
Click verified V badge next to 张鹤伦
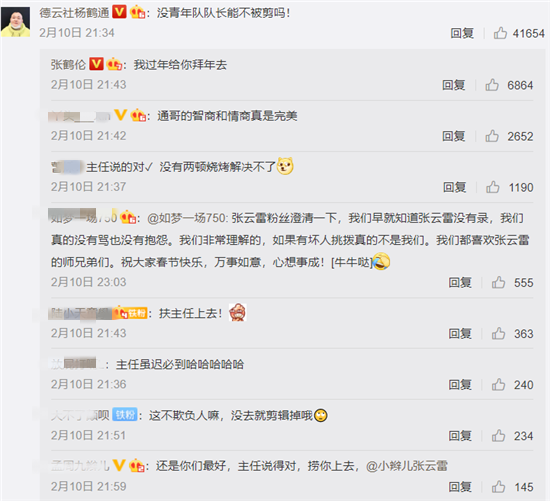[x=96, y=64]
